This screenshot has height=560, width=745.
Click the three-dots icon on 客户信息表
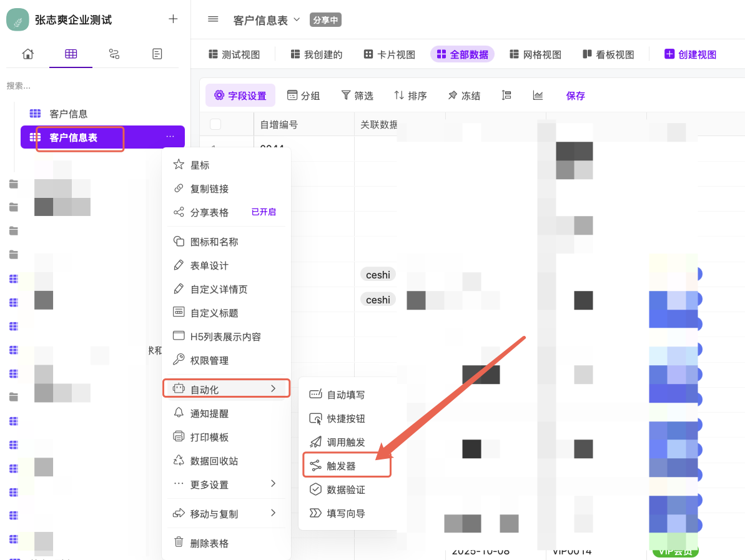coord(170,137)
